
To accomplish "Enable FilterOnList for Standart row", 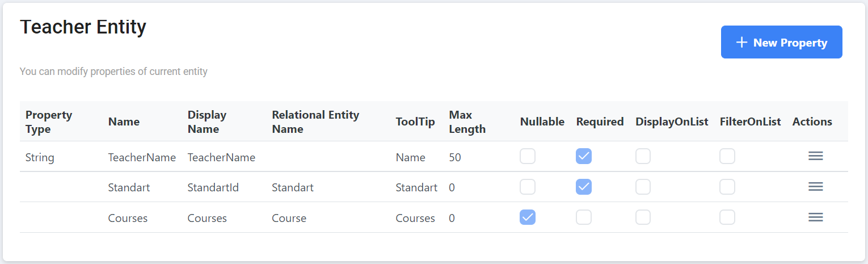I will (727, 187).
